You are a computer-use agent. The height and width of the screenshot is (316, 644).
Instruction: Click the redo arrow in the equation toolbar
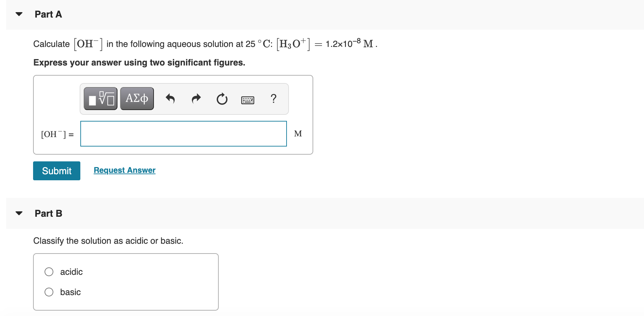coord(196,99)
